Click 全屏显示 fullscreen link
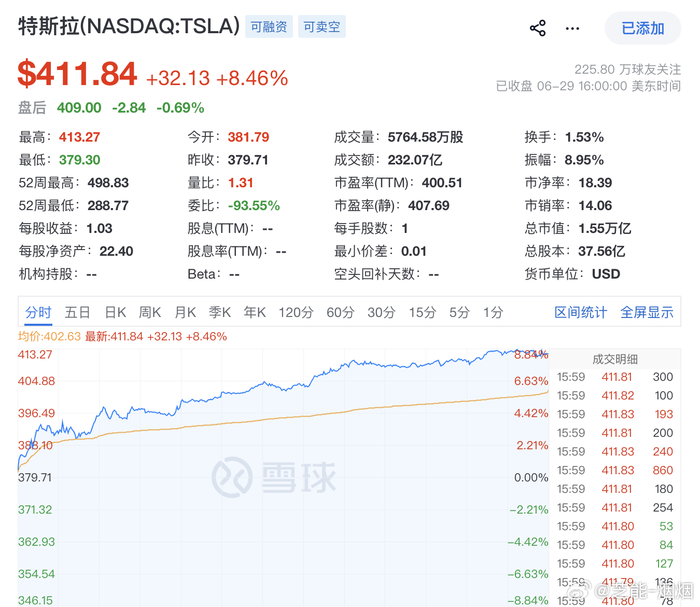Viewport: 700px width, 607px height. point(647,312)
